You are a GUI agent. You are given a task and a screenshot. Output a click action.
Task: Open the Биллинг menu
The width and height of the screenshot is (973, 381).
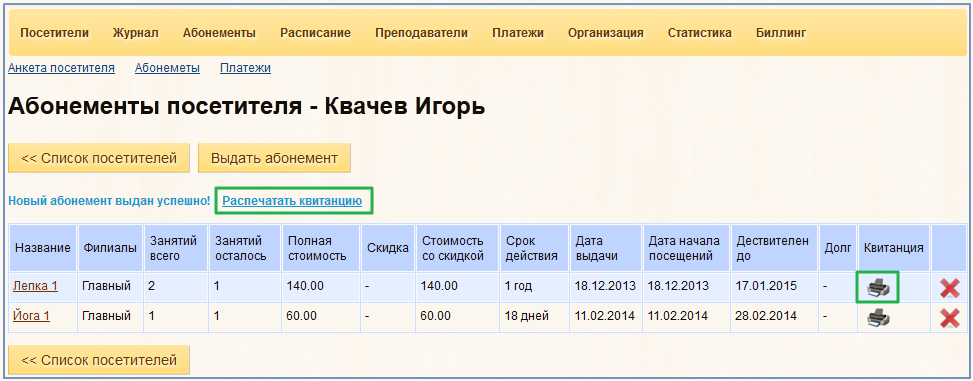[781, 33]
